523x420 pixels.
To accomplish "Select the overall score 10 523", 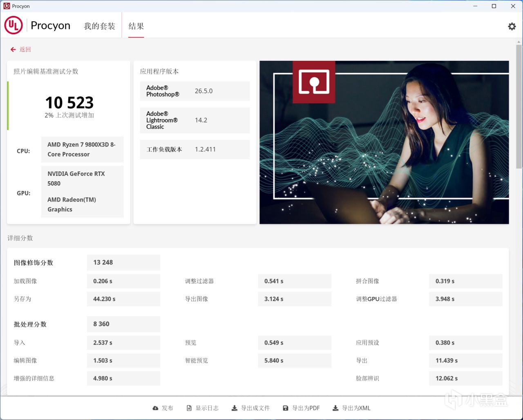I will (69, 102).
